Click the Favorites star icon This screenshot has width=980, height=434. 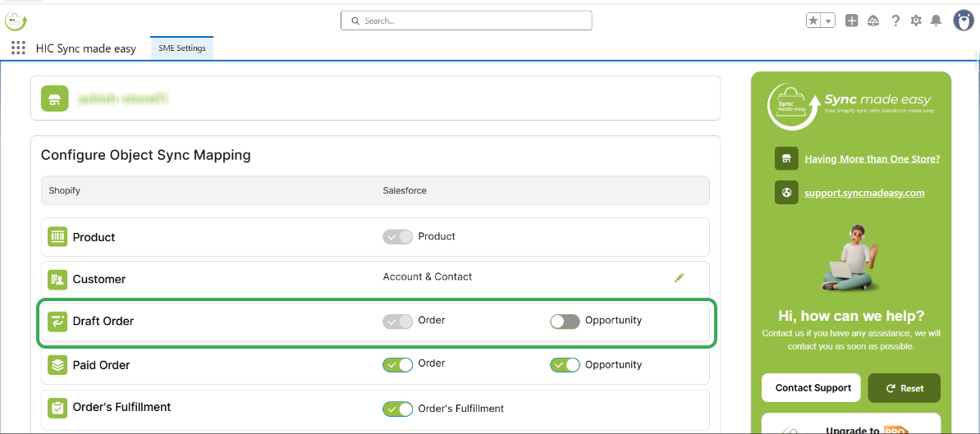tap(813, 21)
